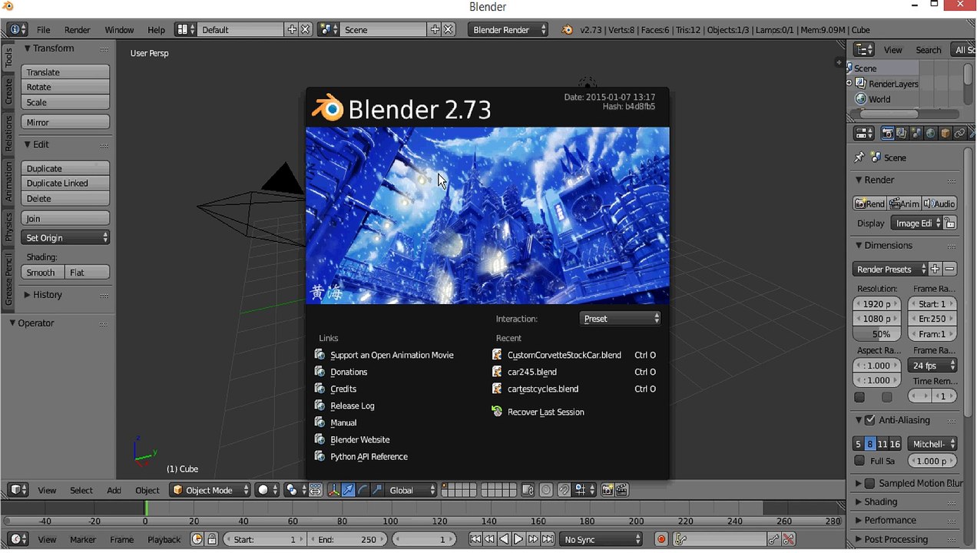Switch to the Create tab in tool shelf

(x=8, y=91)
